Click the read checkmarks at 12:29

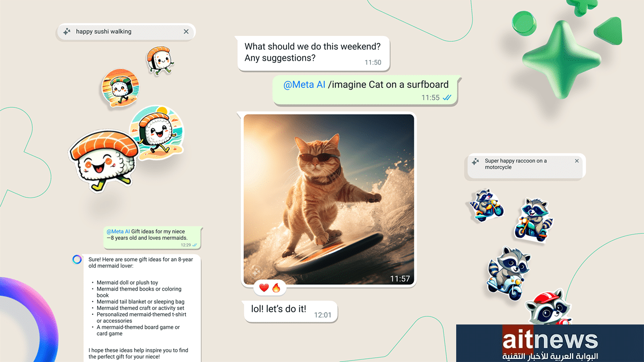click(195, 245)
